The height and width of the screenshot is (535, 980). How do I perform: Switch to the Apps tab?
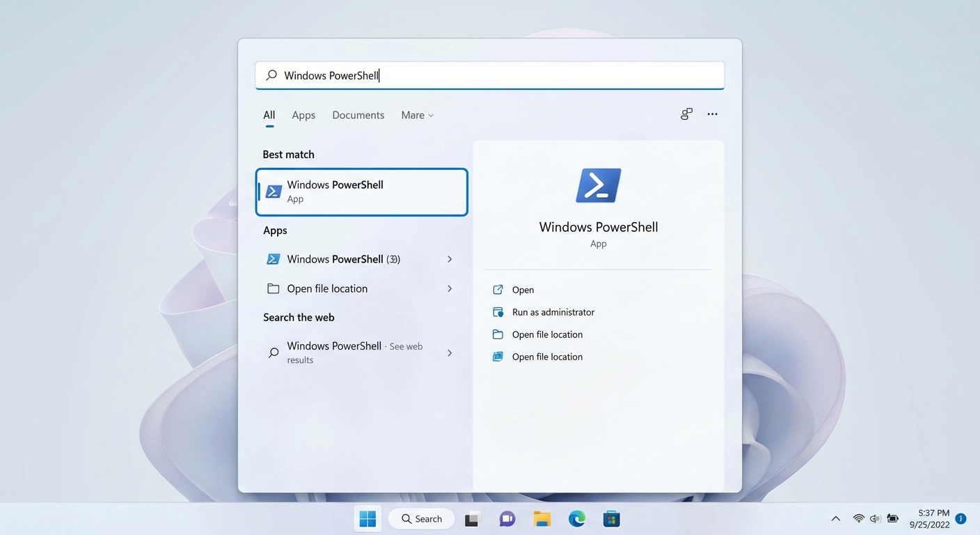click(x=303, y=115)
